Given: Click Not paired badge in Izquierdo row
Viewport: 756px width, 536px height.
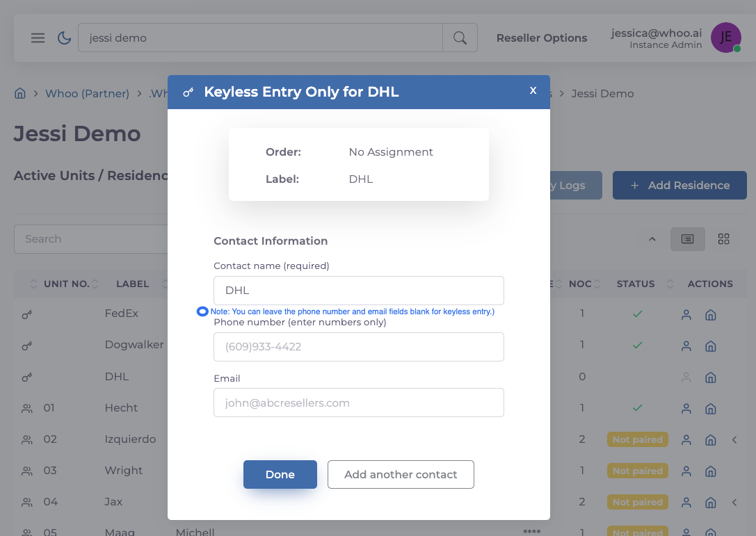Looking at the screenshot, I should [637, 439].
